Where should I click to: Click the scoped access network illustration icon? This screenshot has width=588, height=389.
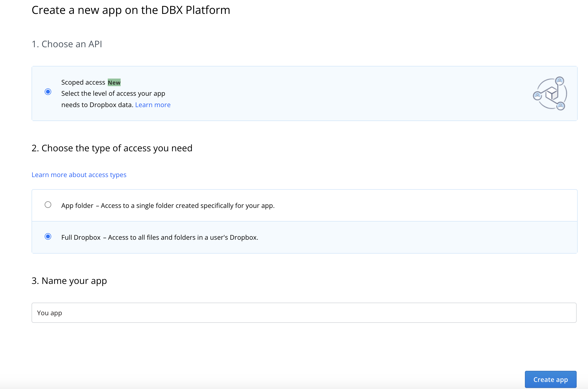[550, 93]
